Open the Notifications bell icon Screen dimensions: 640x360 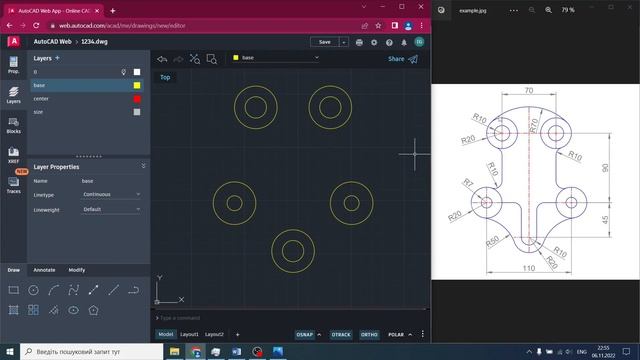point(404,42)
